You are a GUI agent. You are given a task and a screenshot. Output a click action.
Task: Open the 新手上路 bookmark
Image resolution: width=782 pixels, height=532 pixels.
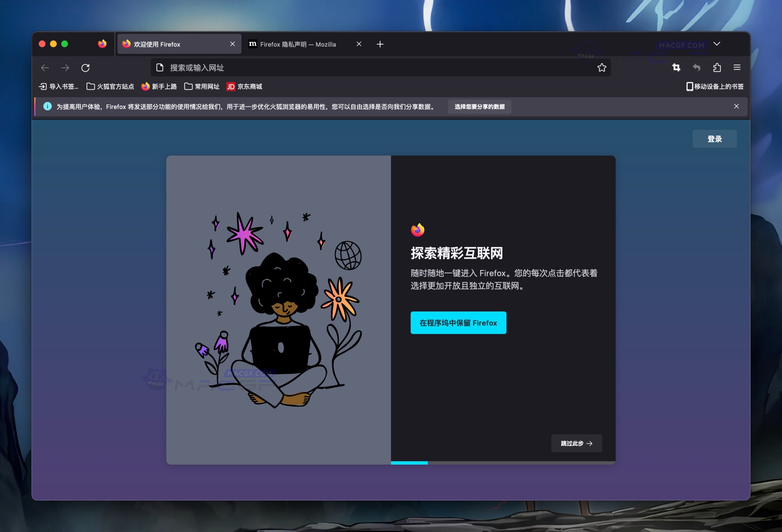click(159, 86)
